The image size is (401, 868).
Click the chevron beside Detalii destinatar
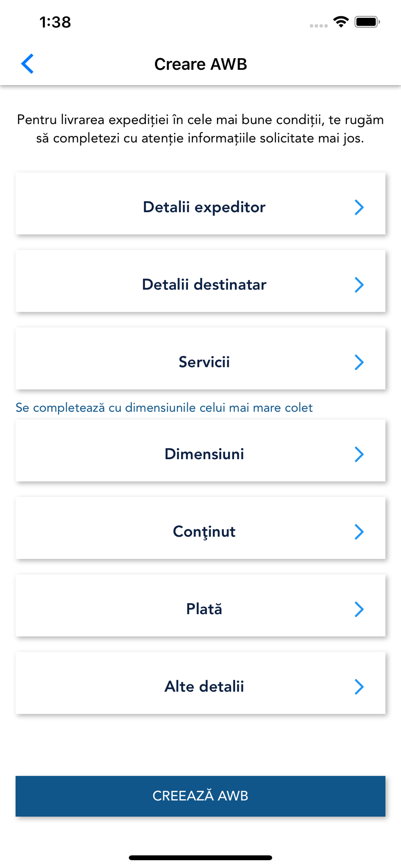(x=359, y=285)
